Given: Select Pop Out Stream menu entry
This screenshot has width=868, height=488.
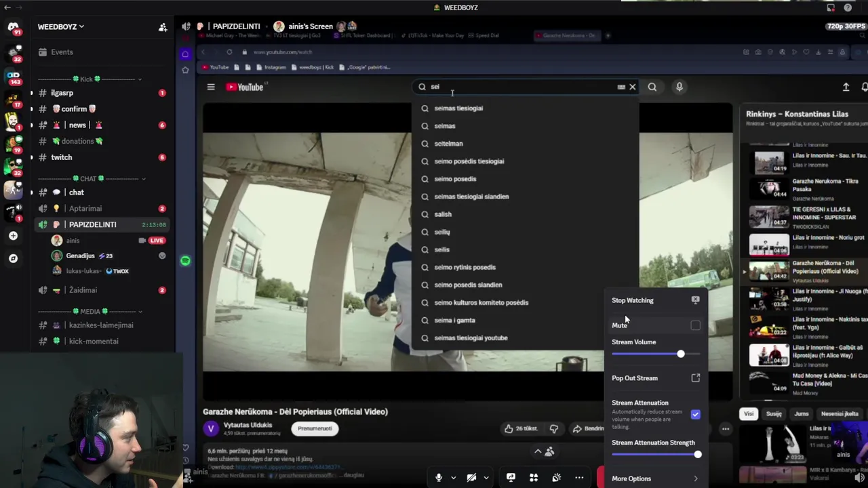Looking at the screenshot, I should (656, 378).
